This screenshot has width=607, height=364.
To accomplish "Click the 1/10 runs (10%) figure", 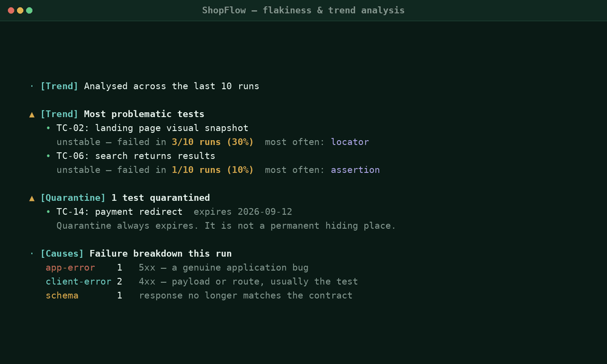I will (212, 170).
